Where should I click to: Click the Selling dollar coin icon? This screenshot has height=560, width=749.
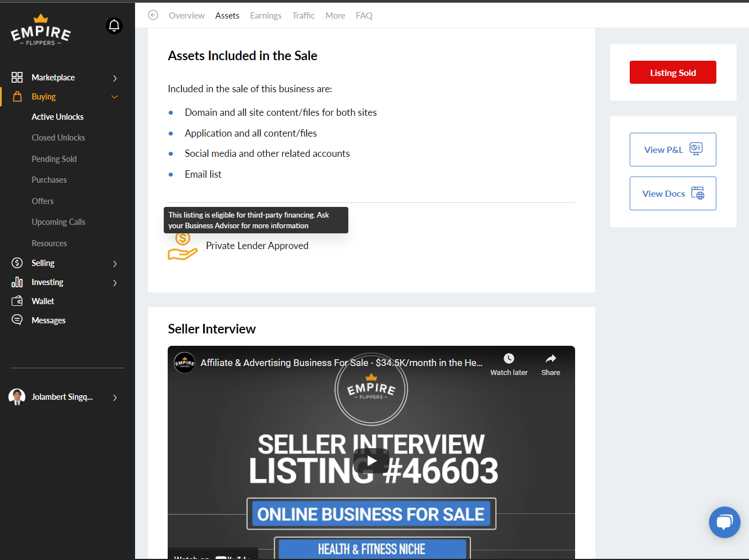click(17, 263)
